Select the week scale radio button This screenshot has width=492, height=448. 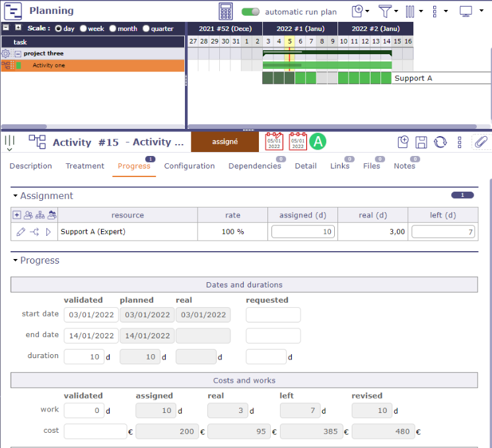pos(83,28)
